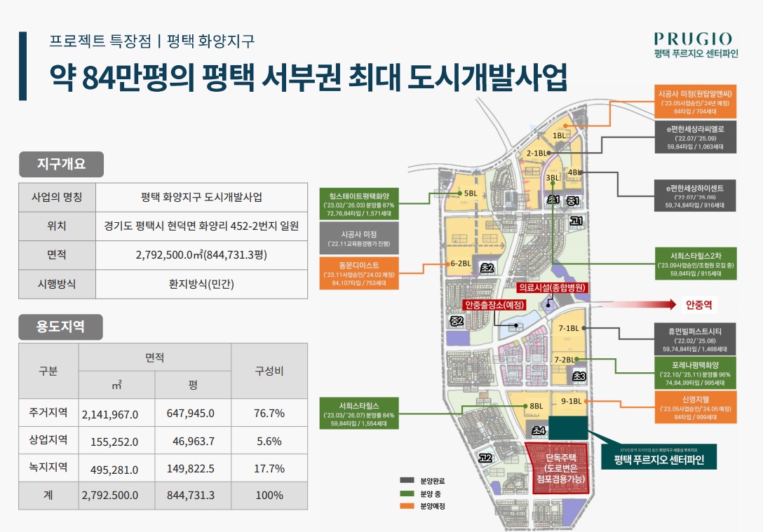This screenshot has height=532, width=763.
Task: Click the 고1 school marker
Action: tap(576, 221)
